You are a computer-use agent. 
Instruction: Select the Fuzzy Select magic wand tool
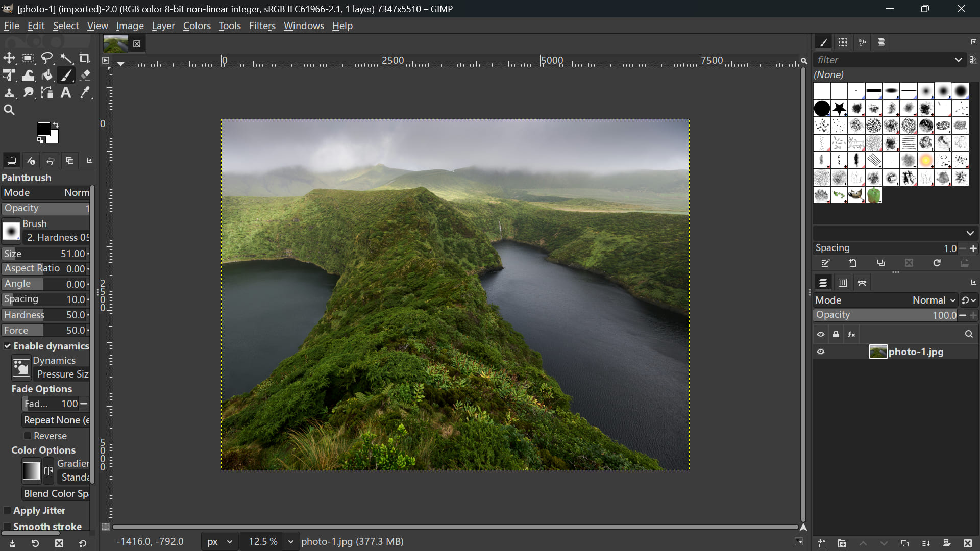[x=66, y=58]
